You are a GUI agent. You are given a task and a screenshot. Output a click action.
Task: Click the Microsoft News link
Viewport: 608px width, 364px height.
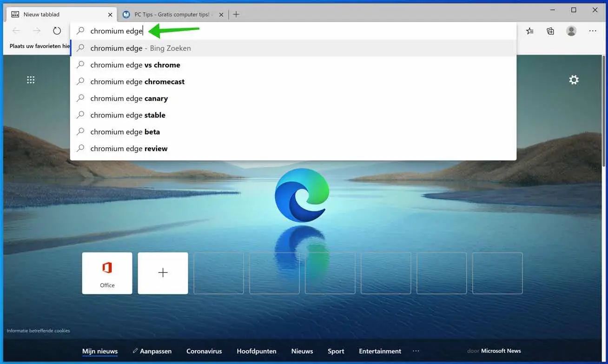pyautogui.click(x=501, y=351)
